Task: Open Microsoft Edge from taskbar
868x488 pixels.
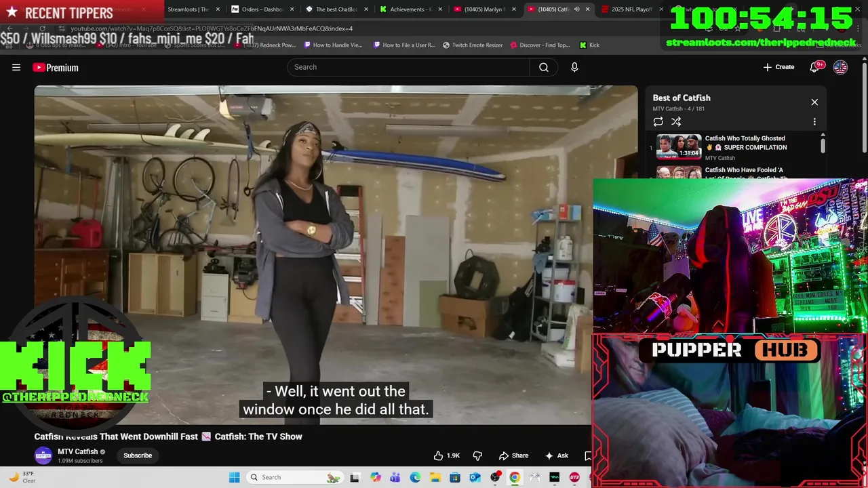Action: [x=415, y=477]
